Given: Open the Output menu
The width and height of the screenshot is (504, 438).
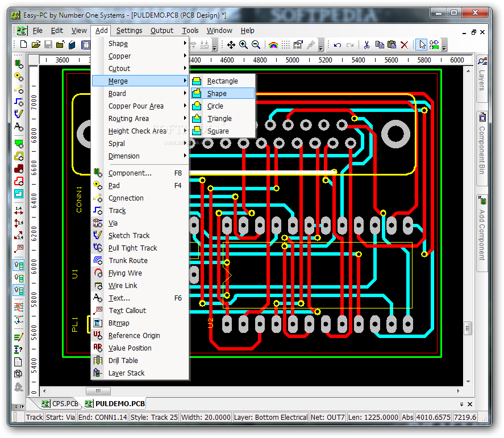Looking at the screenshot, I should [x=162, y=31].
